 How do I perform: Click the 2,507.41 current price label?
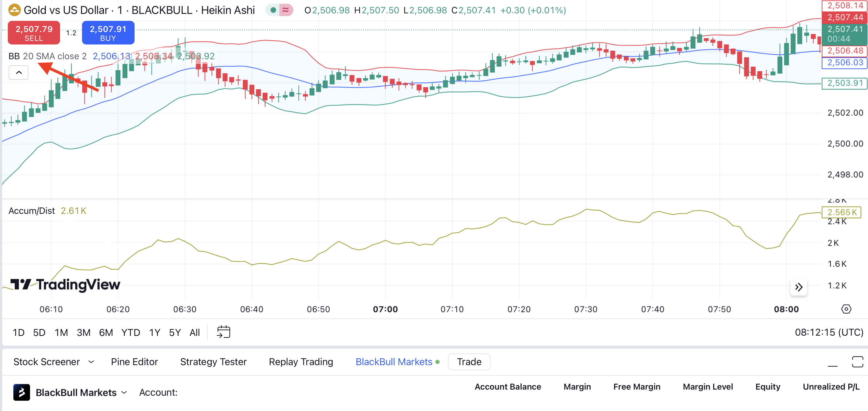click(x=844, y=34)
